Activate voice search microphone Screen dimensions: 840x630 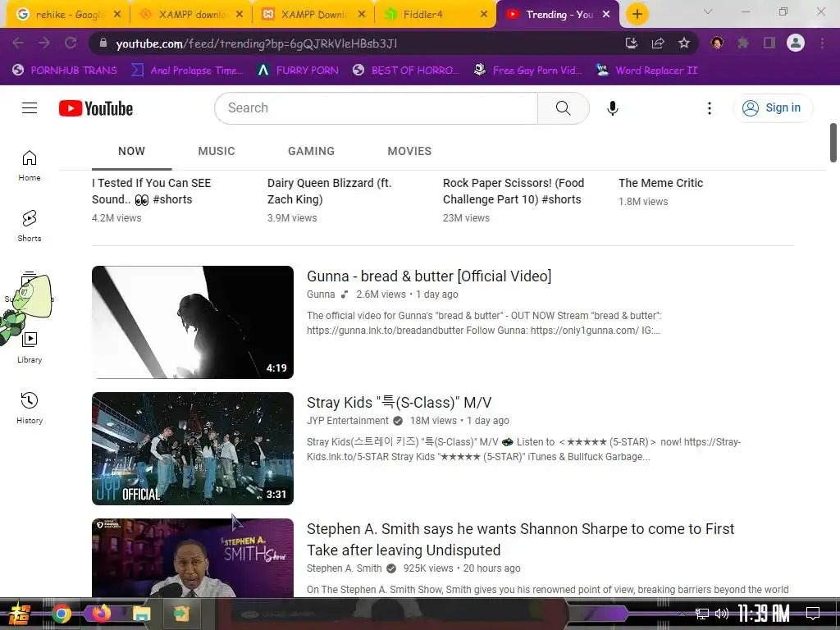(x=612, y=108)
